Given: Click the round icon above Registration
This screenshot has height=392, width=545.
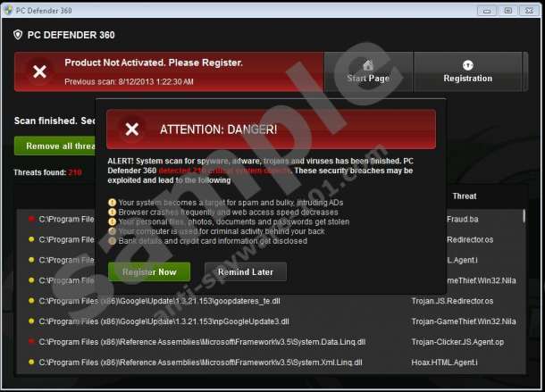Looking at the screenshot, I should pyautogui.click(x=468, y=65).
